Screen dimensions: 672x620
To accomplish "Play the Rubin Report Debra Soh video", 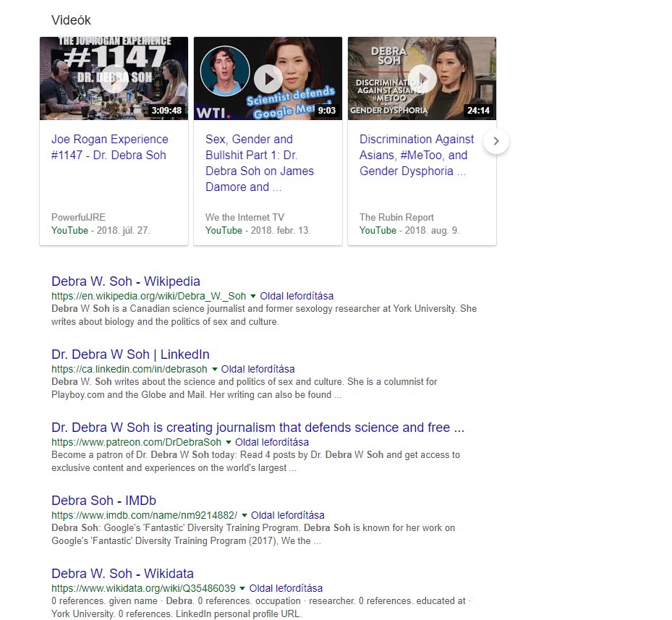I will pos(422,78).
